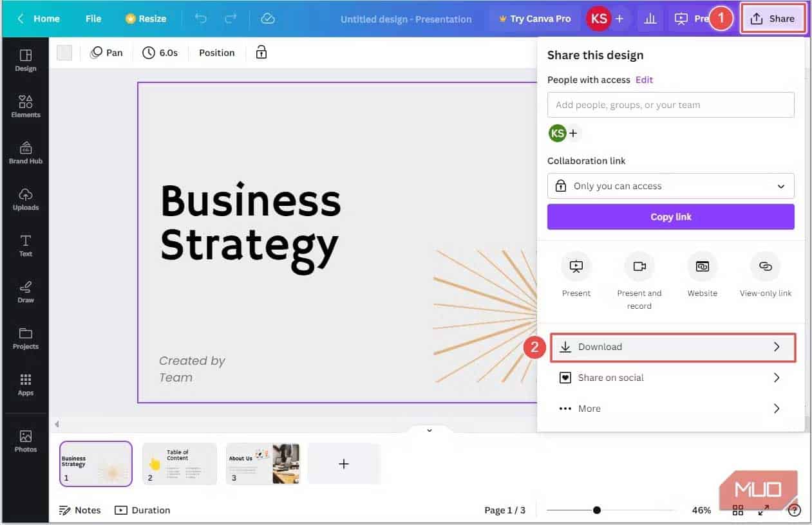Select the Text tool in the sidebar
This screenshot has width=812, height=525.
(25, 245)
